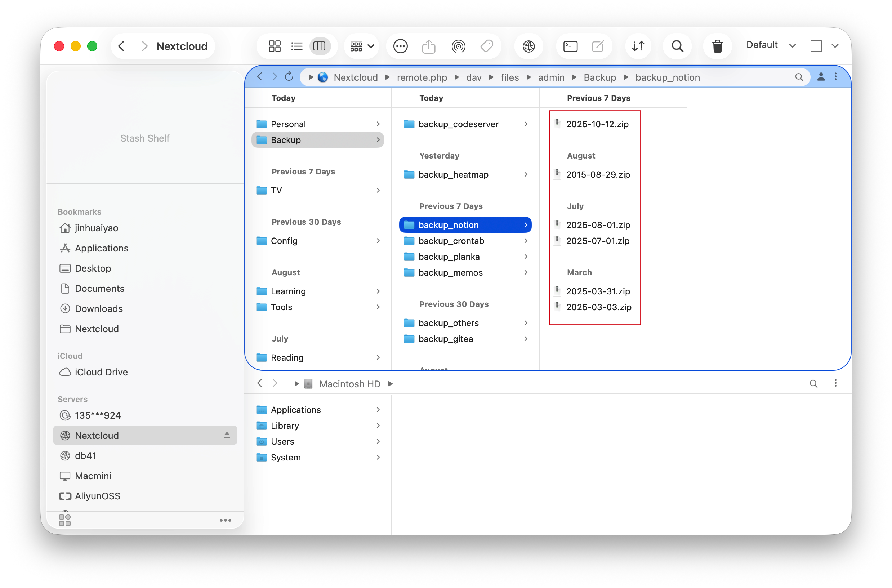Expand the backup_crontab folder
This screenshot has height=588, width=892.
click(x=451, y=241)
